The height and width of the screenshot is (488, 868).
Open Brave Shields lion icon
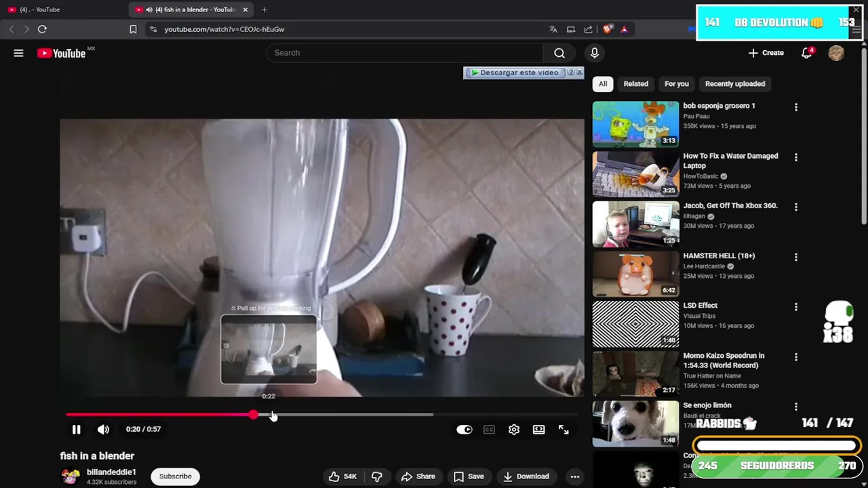(x=608, y=29)
